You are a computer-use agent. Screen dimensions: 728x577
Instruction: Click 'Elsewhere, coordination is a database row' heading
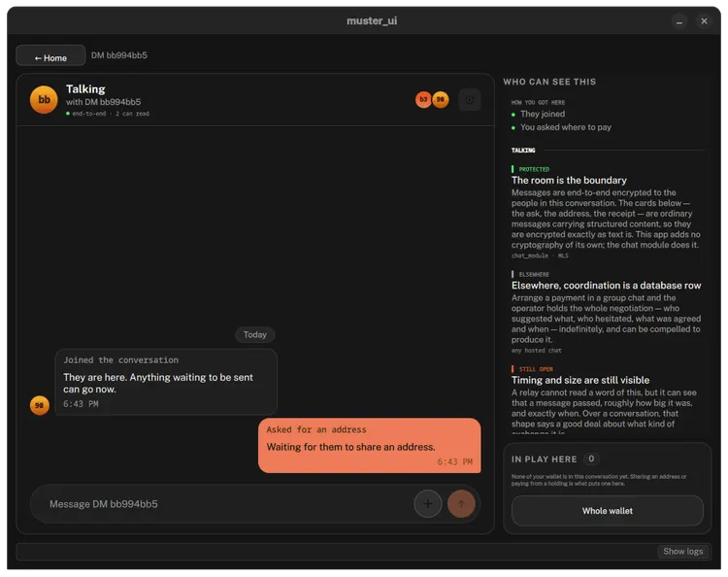(x=607, y=286)
